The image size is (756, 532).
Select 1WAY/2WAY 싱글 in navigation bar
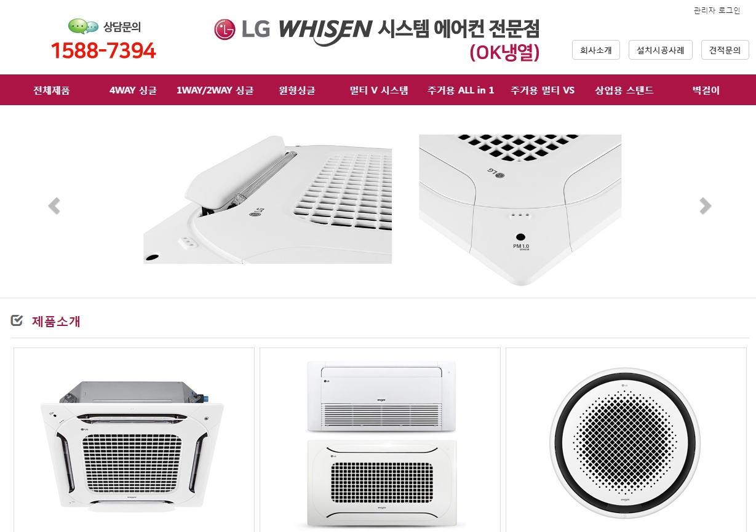(215, 90)
